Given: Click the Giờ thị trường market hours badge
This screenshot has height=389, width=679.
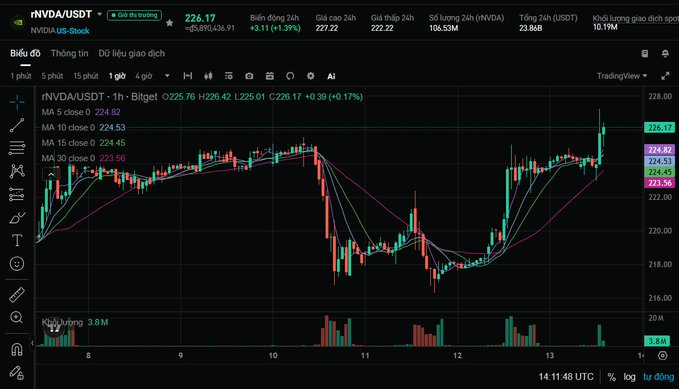Looking at the screenshot, I should click(x=134, y=15).
